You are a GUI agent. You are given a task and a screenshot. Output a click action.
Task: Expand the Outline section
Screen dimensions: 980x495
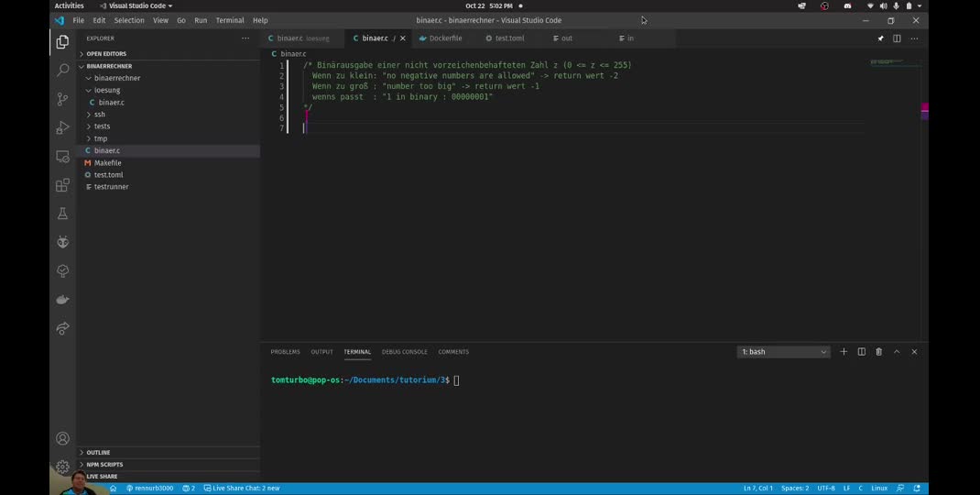pos(98,453)
